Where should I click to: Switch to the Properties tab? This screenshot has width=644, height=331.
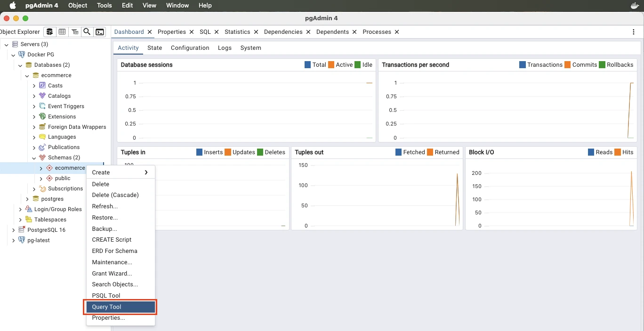click(x=172, y=32)
